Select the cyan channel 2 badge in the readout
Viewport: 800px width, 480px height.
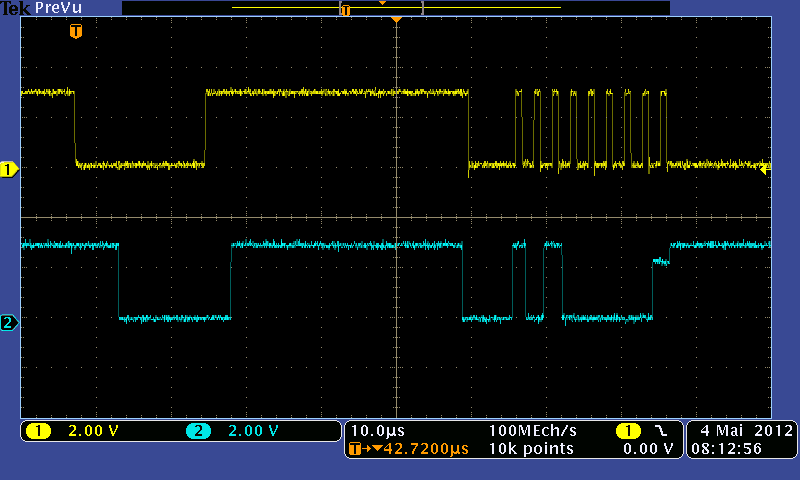(x=198, y=432)
